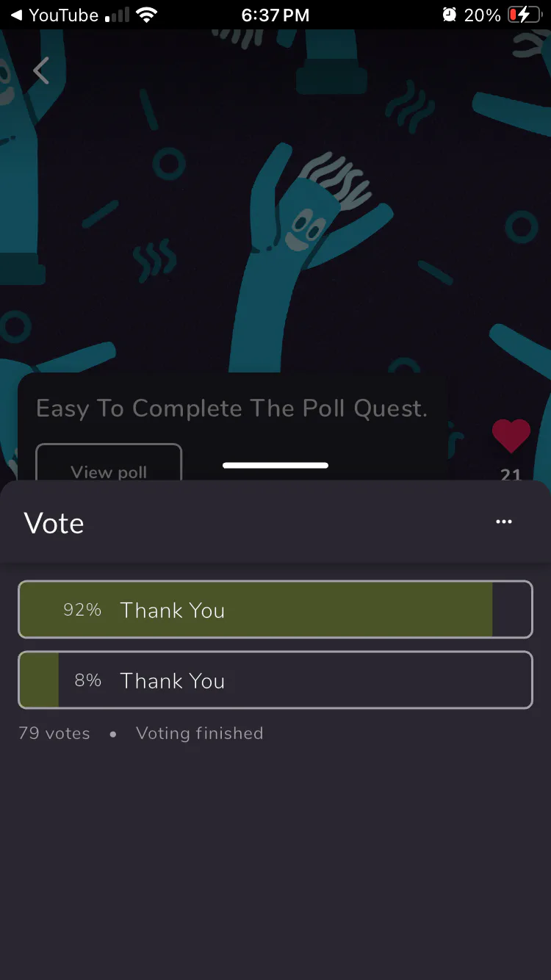Tap the 6:37 PM clock
Image resolution: width=551 pixels, height=980 pixels.
pos(275,15)
